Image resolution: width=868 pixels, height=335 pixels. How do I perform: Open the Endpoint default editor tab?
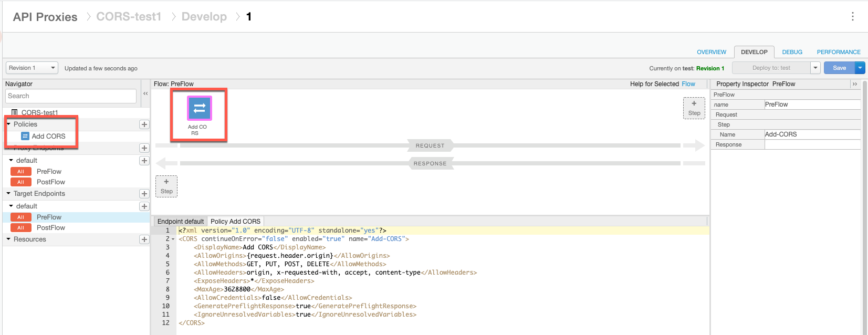pyautogui.click(x=180, y=222)
